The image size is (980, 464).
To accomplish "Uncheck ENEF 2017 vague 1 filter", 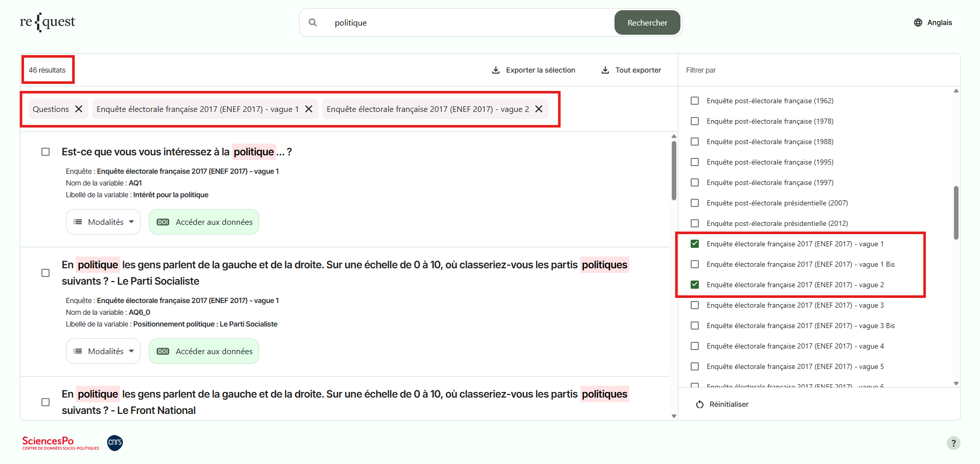I will click(x=695, y=244).
